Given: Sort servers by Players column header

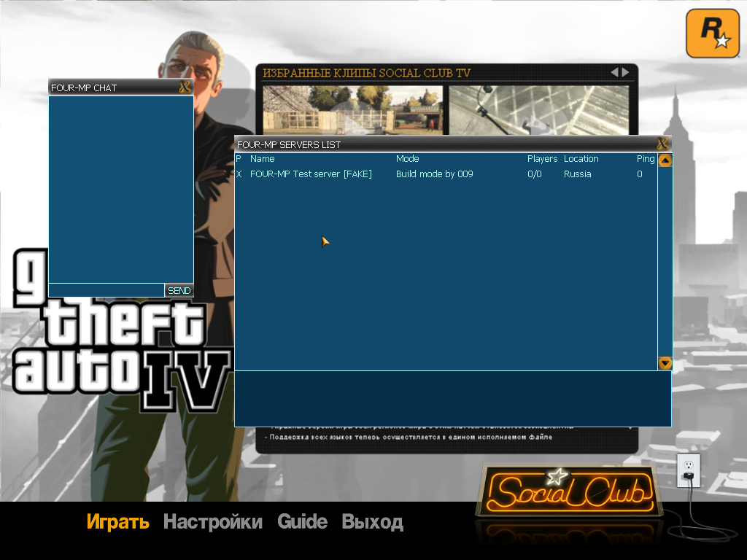Looking at the screenshot, I should coord(542,159).
